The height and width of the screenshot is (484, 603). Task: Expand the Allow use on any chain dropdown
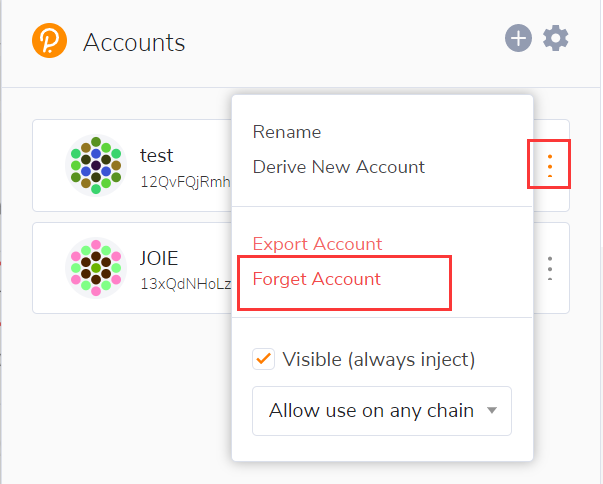[382, 411]
